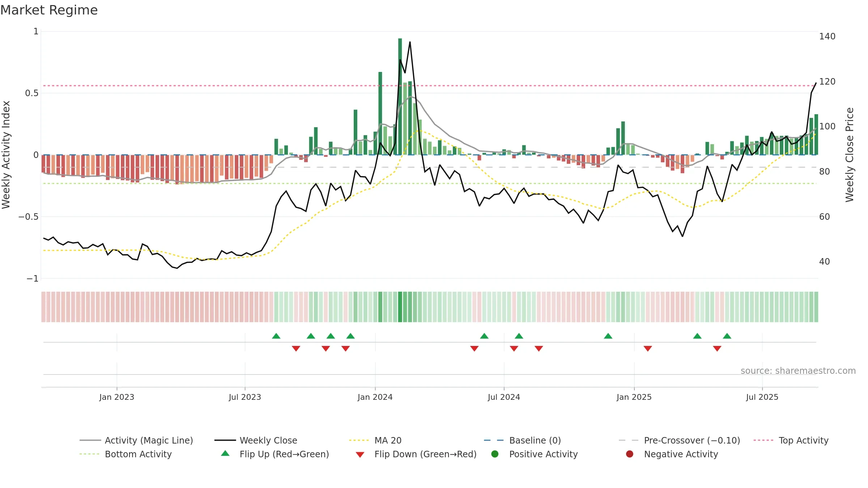Click the Positive Activity legend label
Viewport: 868px width, 488px height.
click(543, 454)
